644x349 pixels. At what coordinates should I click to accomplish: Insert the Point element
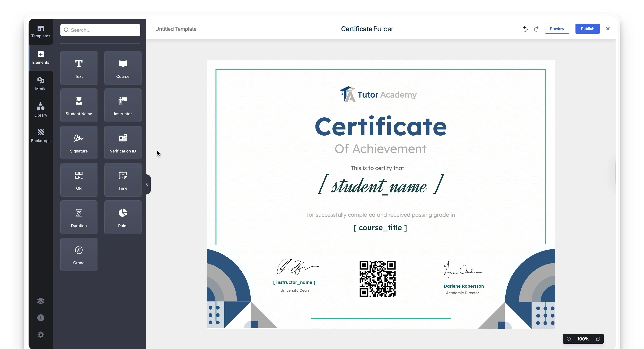click(123, 217)
